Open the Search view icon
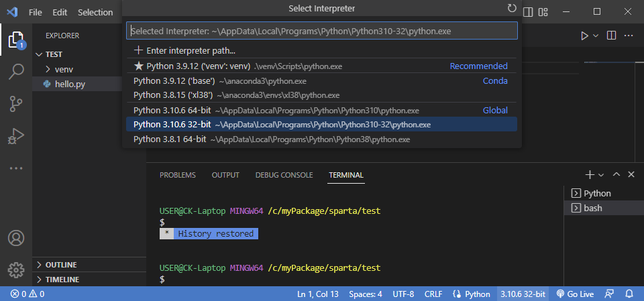644x301 pixels. click(16, 72)
